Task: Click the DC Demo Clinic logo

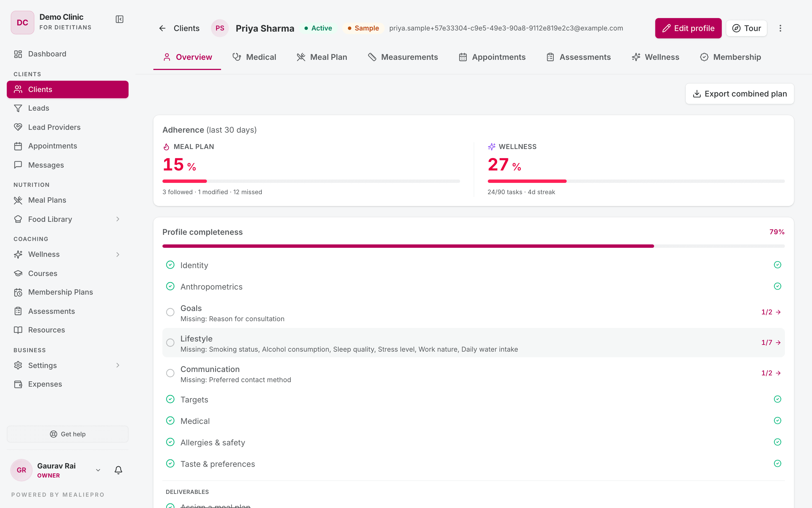Action: [23, 23]
